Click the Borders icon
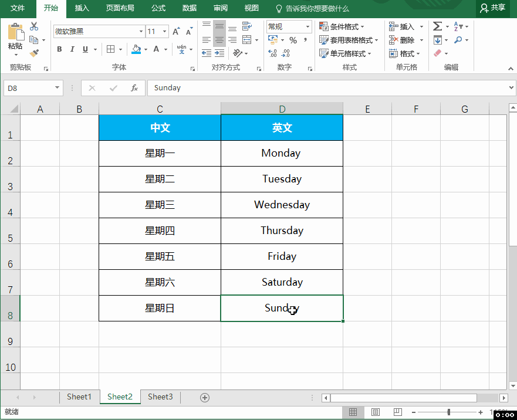Viewport: 517px width, 420px height. 111,49
